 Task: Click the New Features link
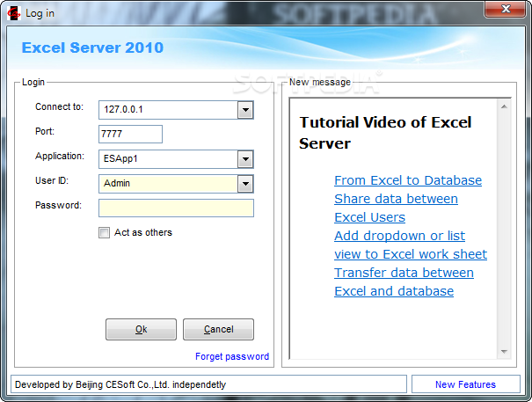(x=465, y=384)
